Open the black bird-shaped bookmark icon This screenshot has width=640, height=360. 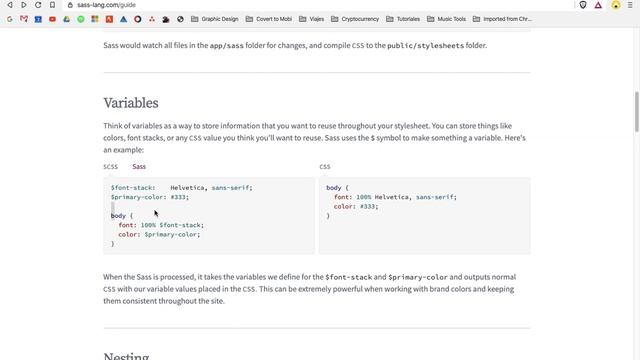point(166,19)
